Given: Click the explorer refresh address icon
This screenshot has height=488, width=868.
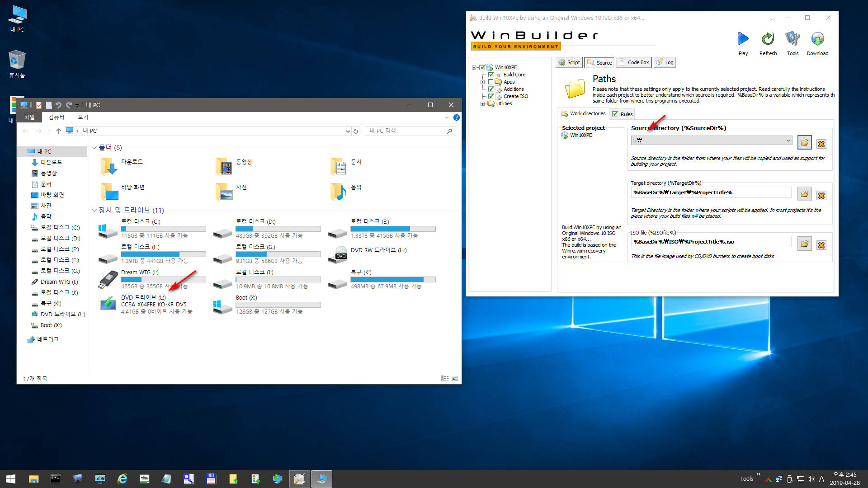Looking at the screenshot, I should tap(356, 131).
